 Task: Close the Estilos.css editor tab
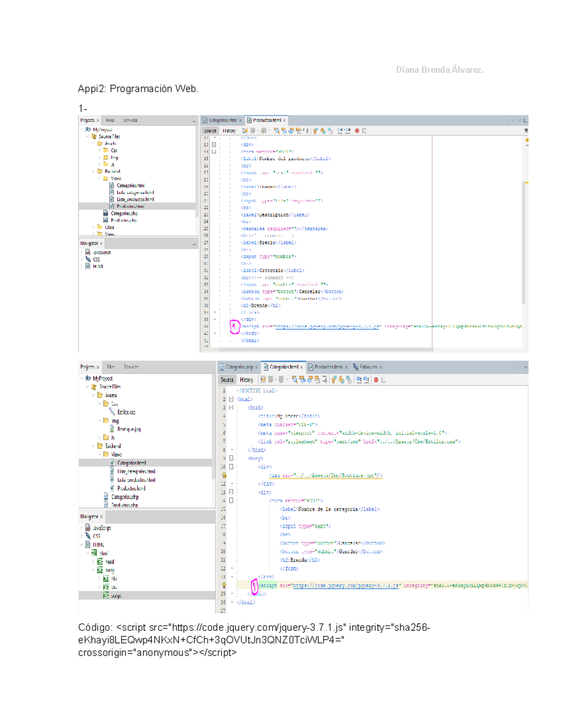click(x=380, y=367)
